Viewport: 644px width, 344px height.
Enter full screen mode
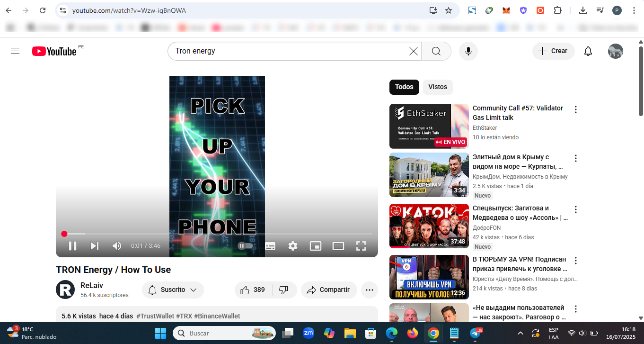click(x=361, y=246)
